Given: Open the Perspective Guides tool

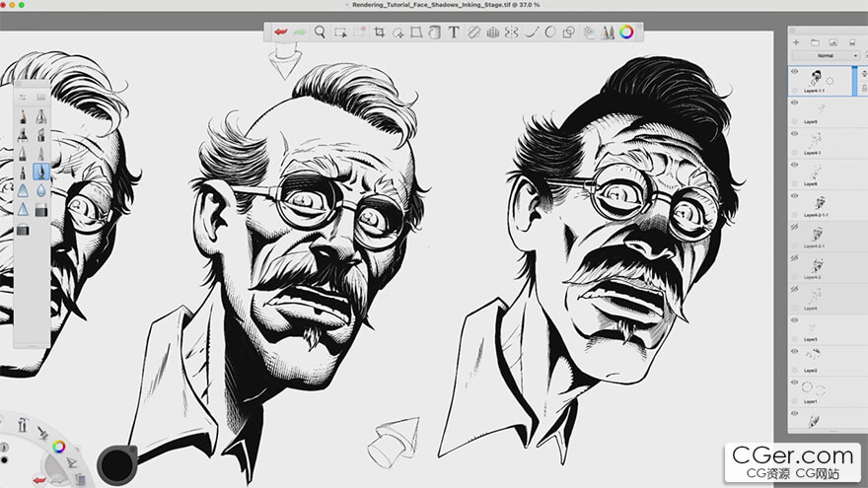Looking at the screenshot, I should tap(492, 33).
